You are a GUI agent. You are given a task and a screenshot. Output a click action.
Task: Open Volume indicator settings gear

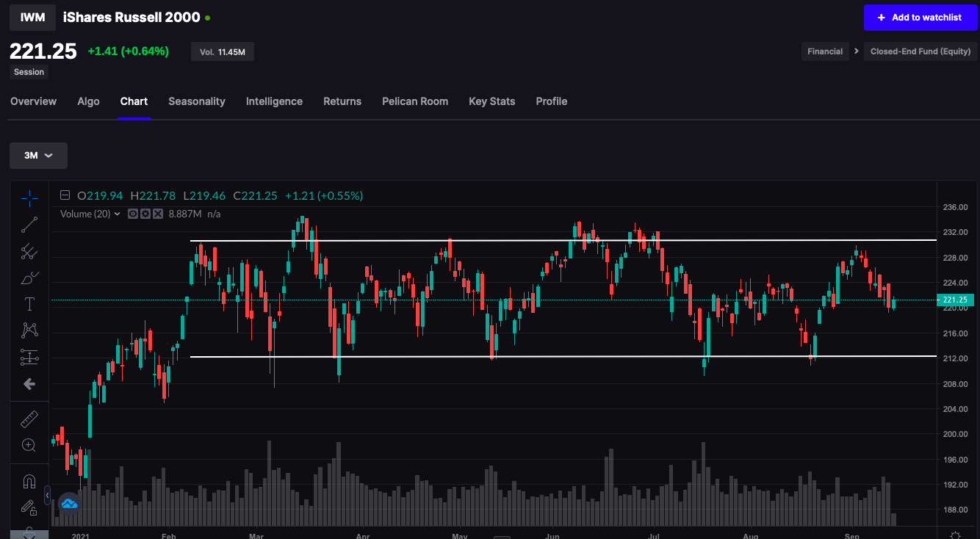[x=145, y=214]
